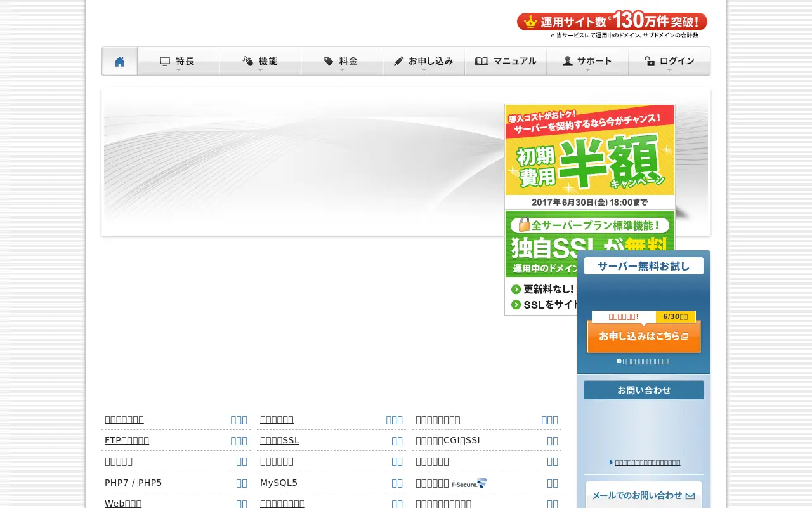Click the orange お申し込みはこちら button

pos(644,337)
